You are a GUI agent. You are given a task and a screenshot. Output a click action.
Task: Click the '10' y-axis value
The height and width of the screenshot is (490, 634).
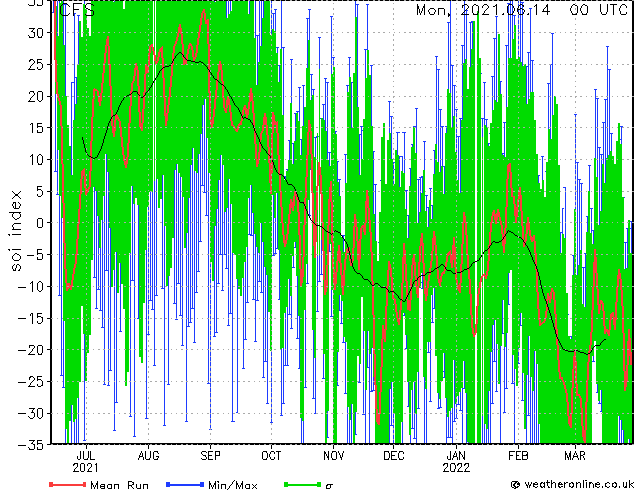click(36, 160)
